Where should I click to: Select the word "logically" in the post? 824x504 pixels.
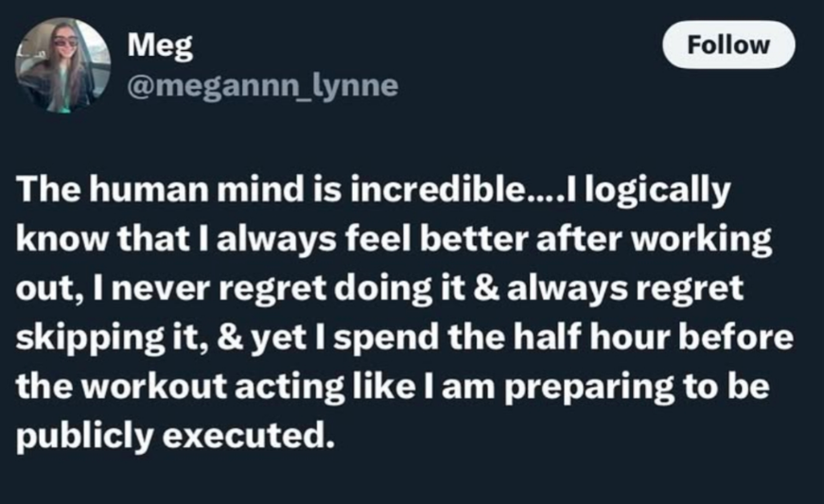click(x=657, y=191)
